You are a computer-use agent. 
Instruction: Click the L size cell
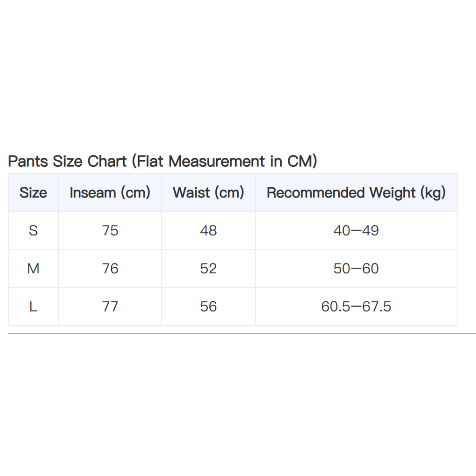click(33, 306)
